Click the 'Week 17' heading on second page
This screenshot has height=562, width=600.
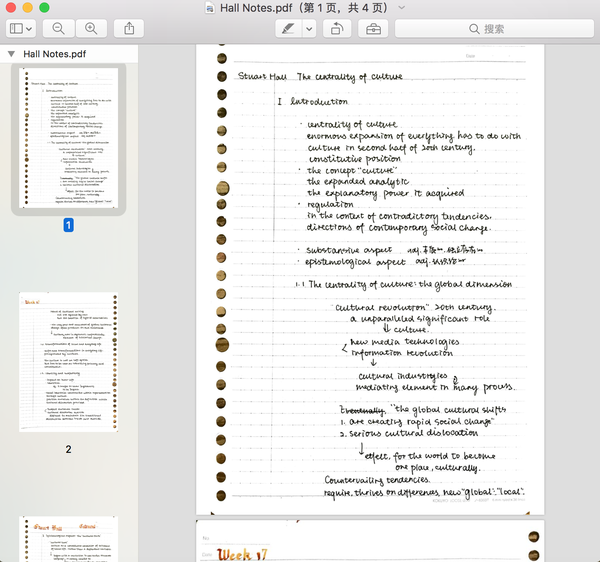pos(242,554)
